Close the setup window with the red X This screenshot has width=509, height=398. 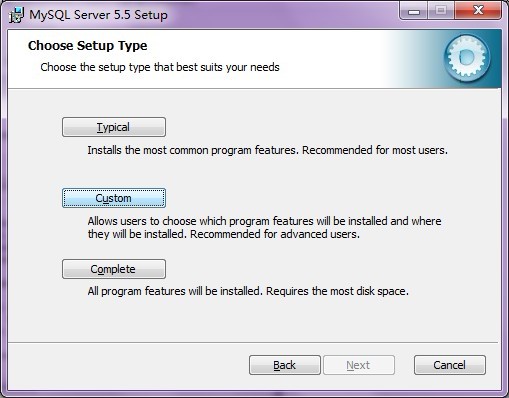click(x=478, y=11)
